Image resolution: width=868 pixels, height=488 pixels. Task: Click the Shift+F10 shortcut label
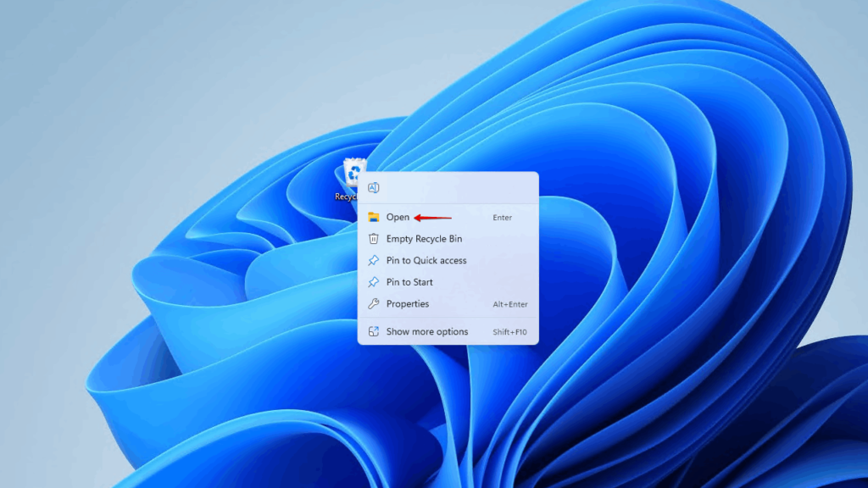coord(508,331)
